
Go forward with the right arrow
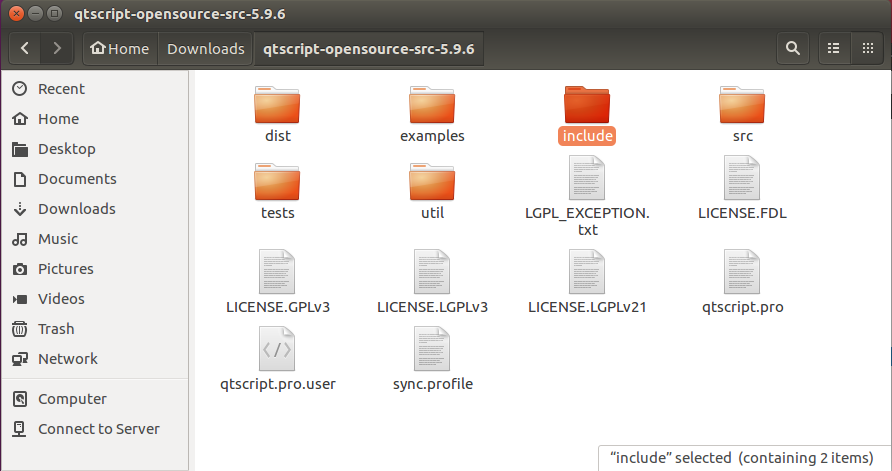tap(57, 48)
